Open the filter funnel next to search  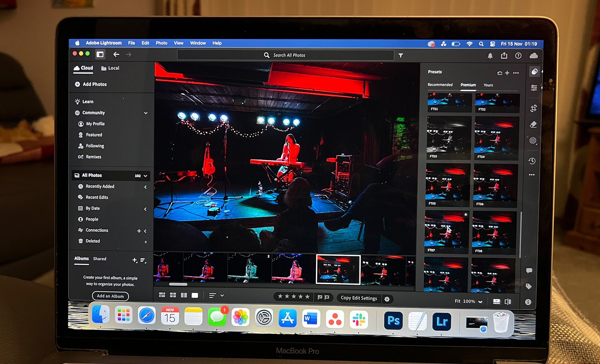(401, 55)
